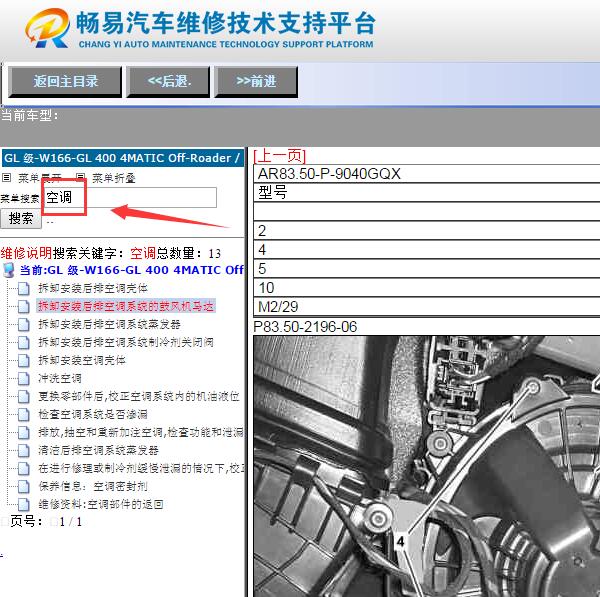
Task: Click the computer icon beside 当前:GL 级-W166
Action: pos(8,270)
